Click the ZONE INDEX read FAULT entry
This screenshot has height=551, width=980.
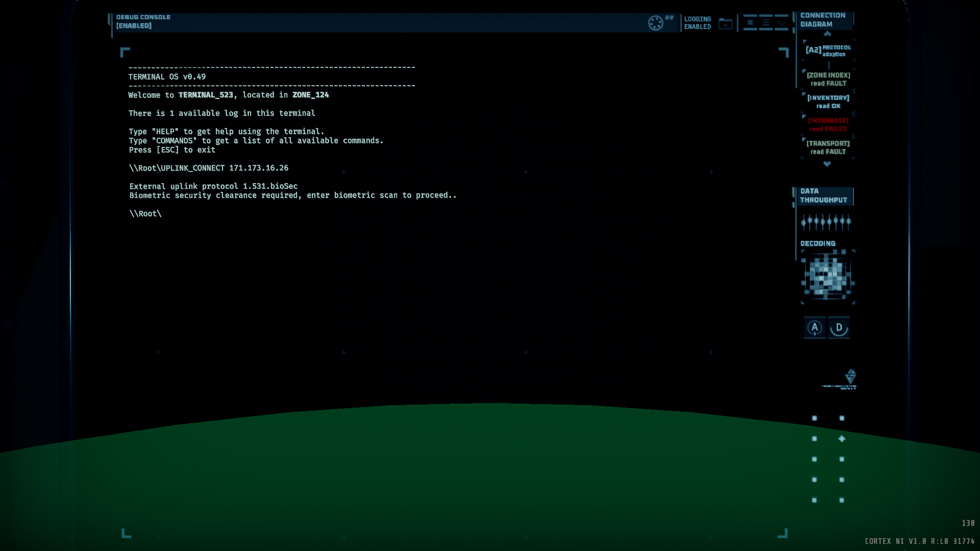(828, 79)
